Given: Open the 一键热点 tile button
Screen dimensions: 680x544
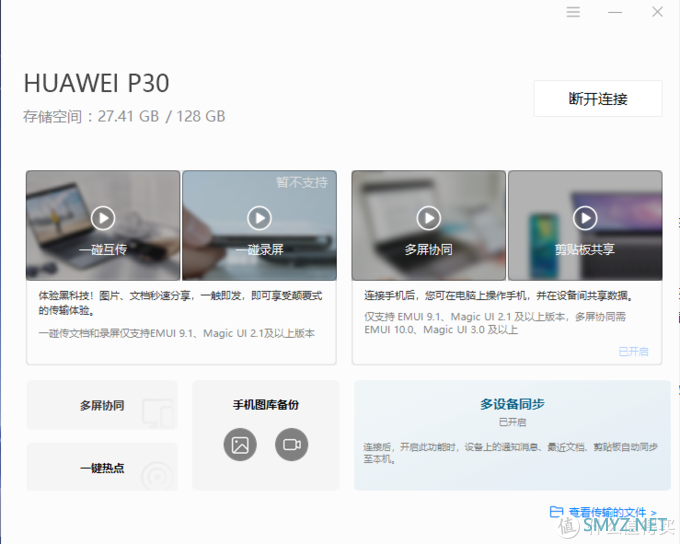Looking at the screenshot, I should click(x=102, y=467).
